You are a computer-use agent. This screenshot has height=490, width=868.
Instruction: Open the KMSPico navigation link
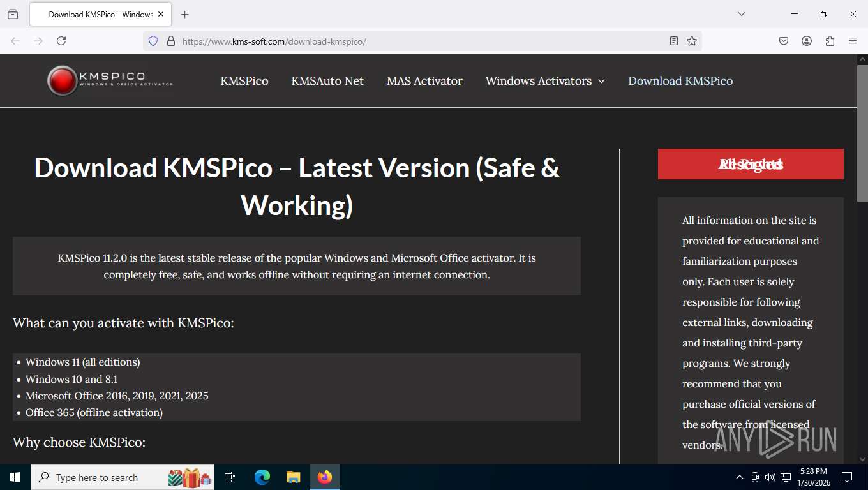pos(244,81)
